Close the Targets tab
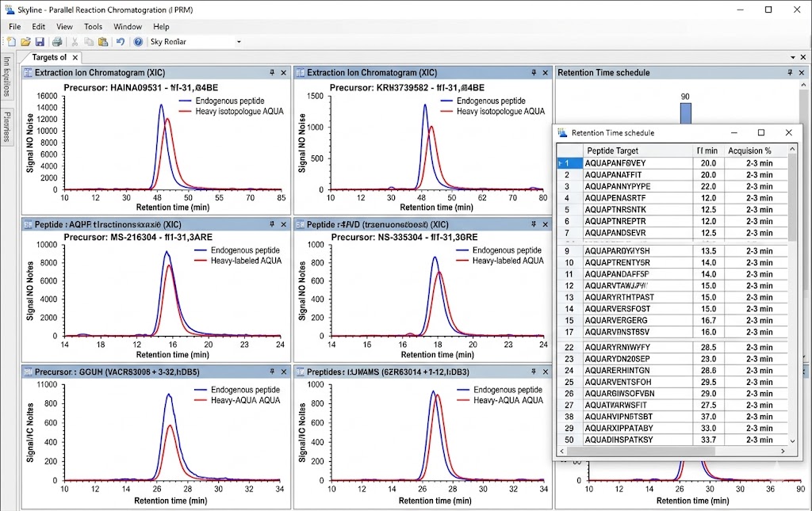The width and height of the screenshot is (812, 511). coord(75,57)
